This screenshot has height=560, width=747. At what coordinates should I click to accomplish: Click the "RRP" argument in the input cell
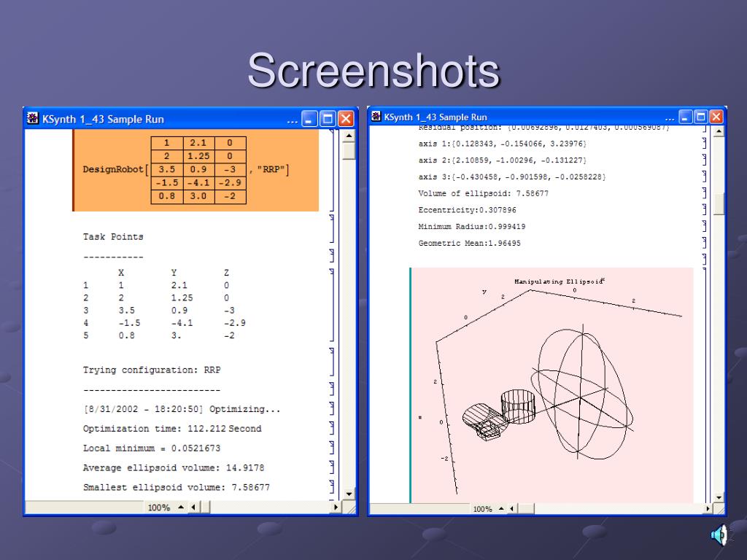pos(271,169)
